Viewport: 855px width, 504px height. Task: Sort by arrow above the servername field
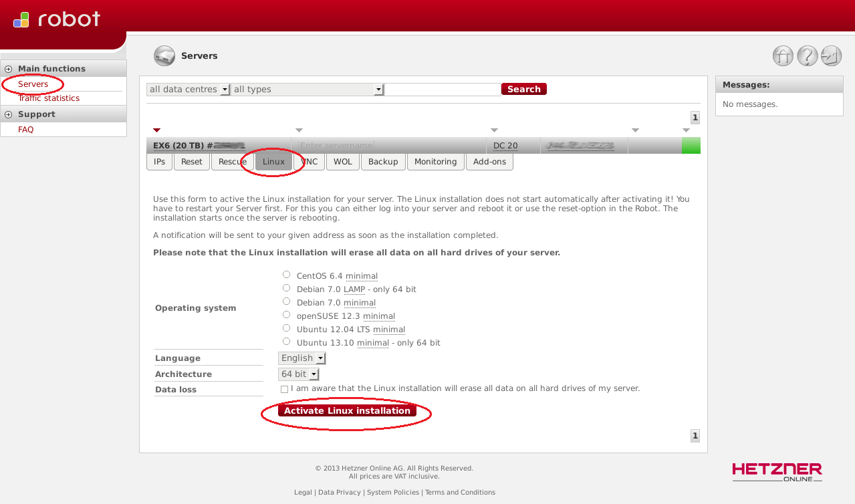click(299, 130)
